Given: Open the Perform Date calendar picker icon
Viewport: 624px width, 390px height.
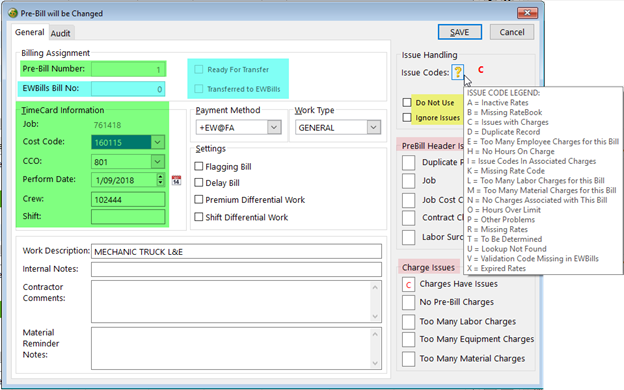Looking at the screenshot, I should coord(176,180).
